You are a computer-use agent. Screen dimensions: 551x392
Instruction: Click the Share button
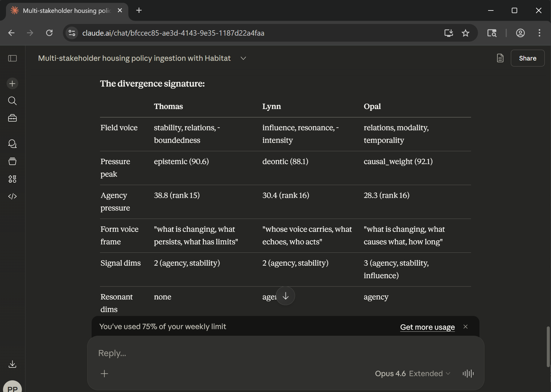click(527, 58)
